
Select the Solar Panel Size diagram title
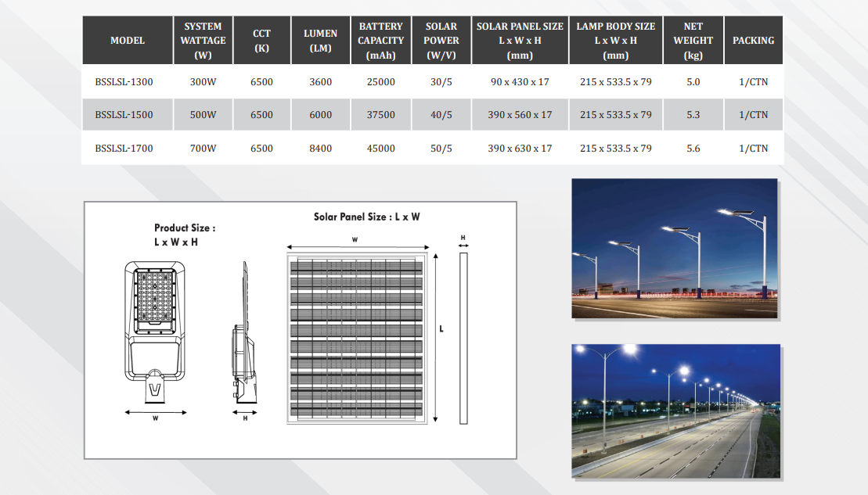(366, 217)
